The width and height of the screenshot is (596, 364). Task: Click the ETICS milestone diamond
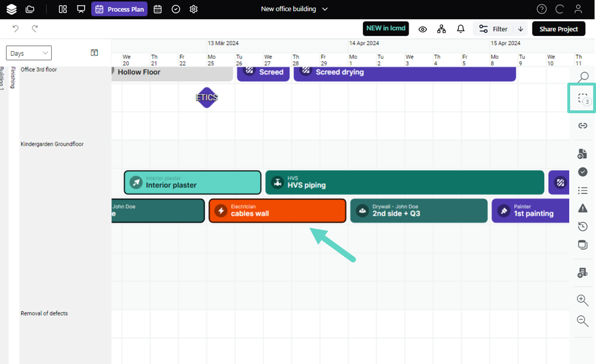pyautogui.click(x=207, y=97)
